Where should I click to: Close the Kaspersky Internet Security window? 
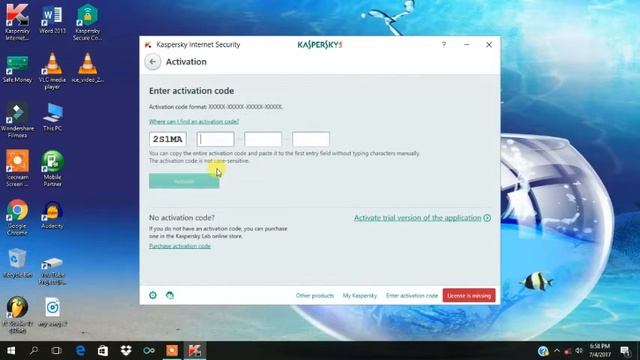coord(489,44)
